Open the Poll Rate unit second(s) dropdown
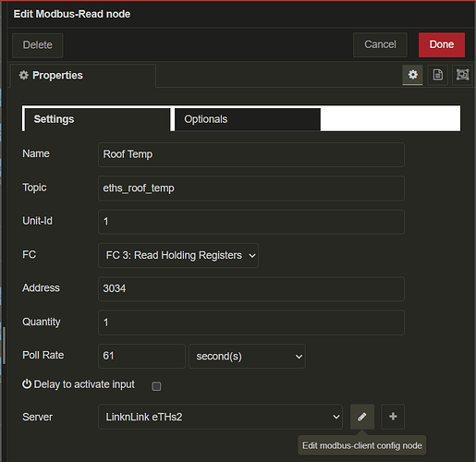The height and width of the screenshot is (462, 476). [247, 357]
